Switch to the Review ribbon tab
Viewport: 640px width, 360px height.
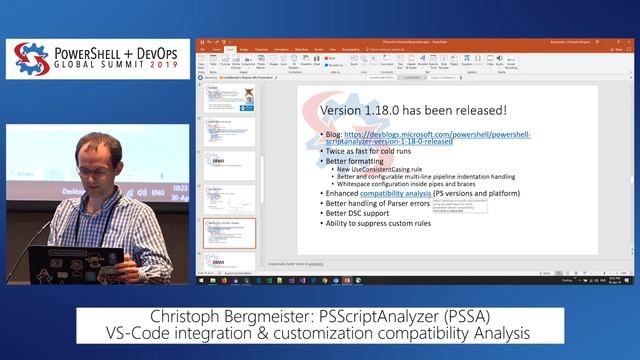click(x=319, y=49)
